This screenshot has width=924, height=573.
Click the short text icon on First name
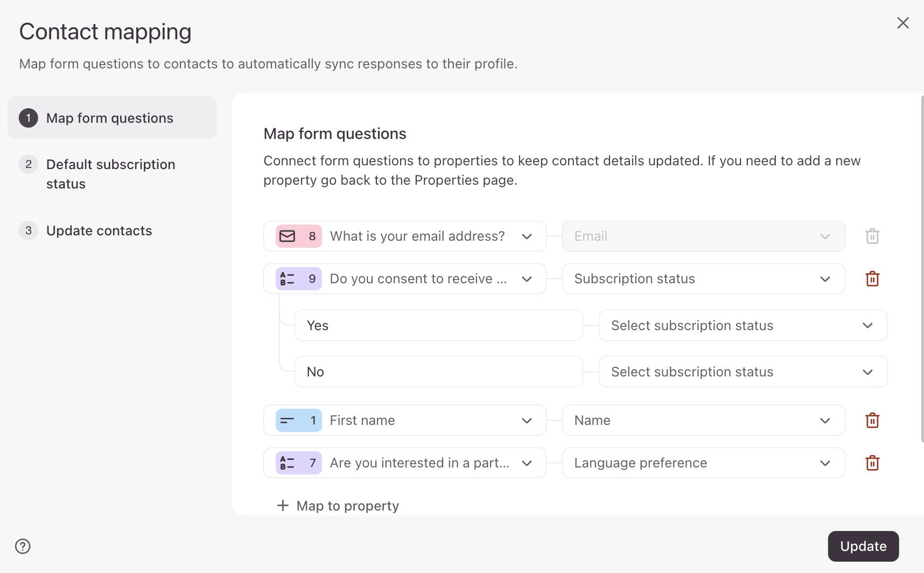288,421
